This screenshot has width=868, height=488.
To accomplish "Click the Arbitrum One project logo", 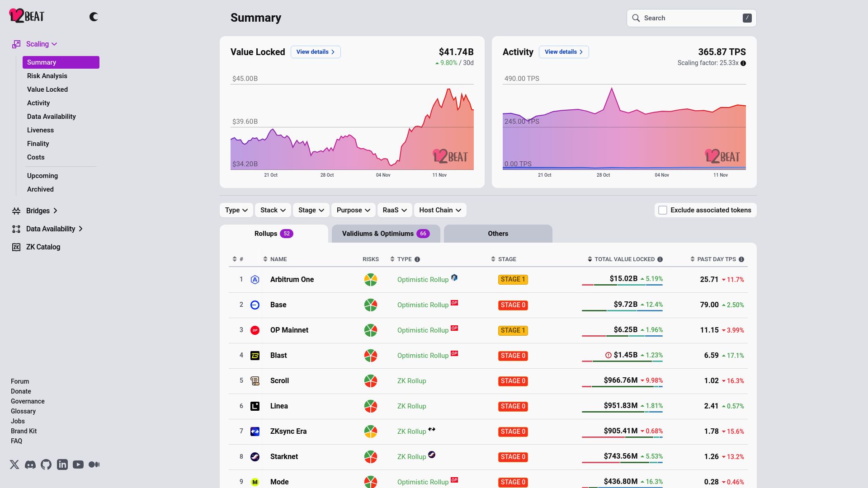I will (255, 280).
